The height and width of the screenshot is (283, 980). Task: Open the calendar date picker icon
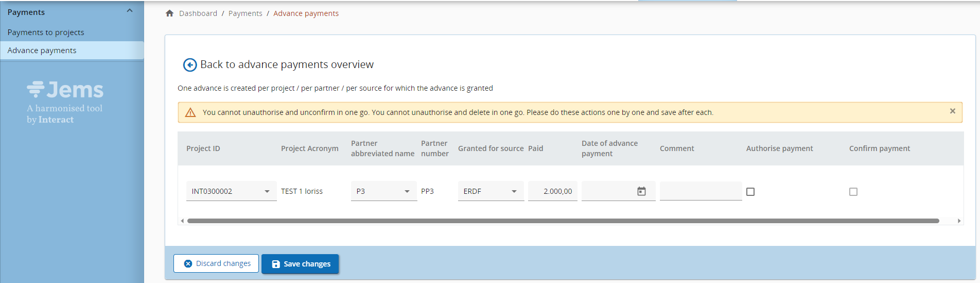[641, 191]
